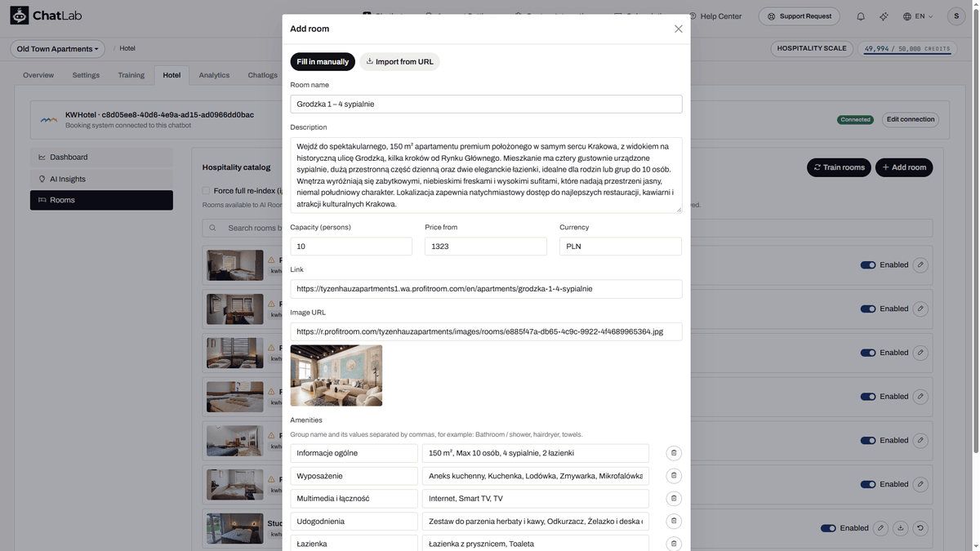Click the room image preview in dialog
The height and width of the screenshot is (551, 980).
coord(336,375)
